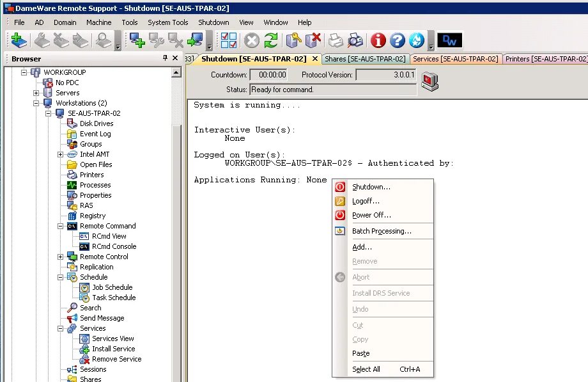Expand the Intel AMT node
588x382 pixels.
click(x=60, y=154)
